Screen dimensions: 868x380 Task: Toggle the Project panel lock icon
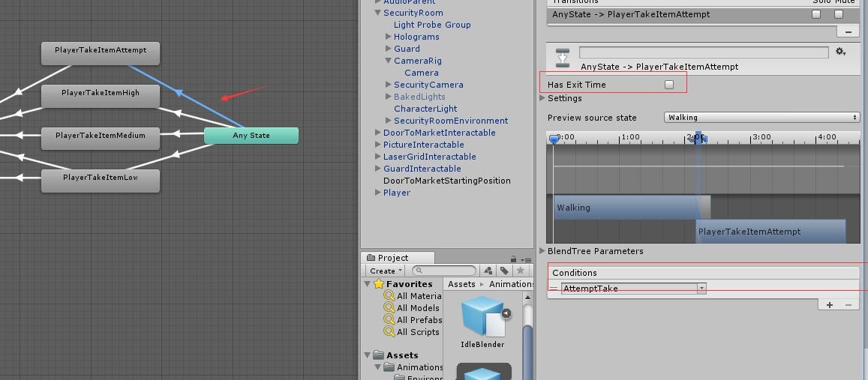pos(513,259)
